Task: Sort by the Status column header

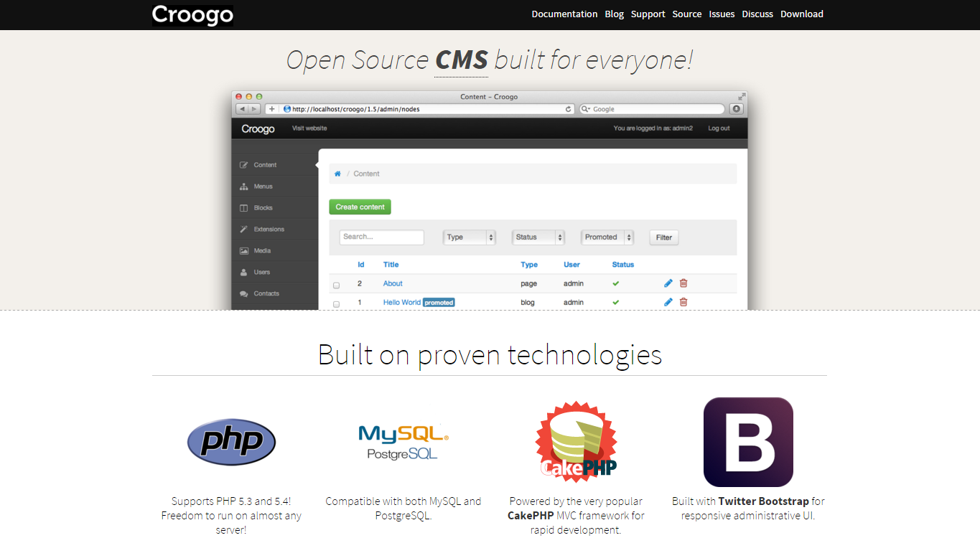Action: click(623, 265)
